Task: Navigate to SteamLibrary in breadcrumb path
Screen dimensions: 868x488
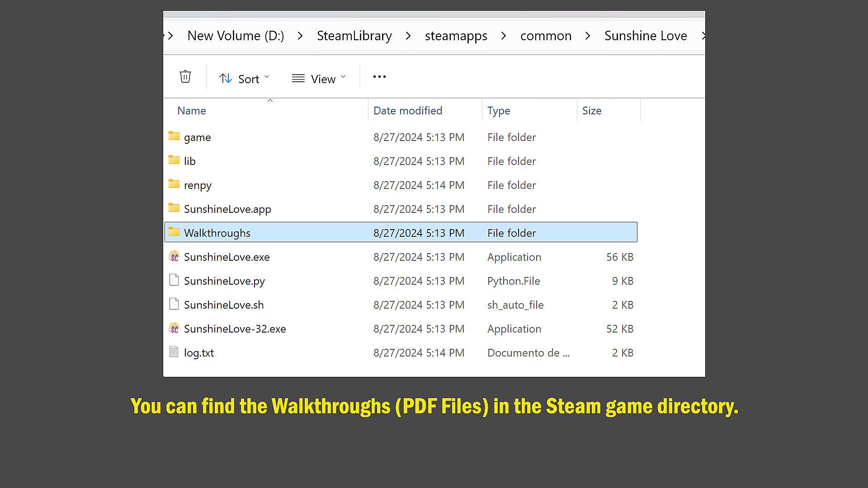Action: pos(354,36)
